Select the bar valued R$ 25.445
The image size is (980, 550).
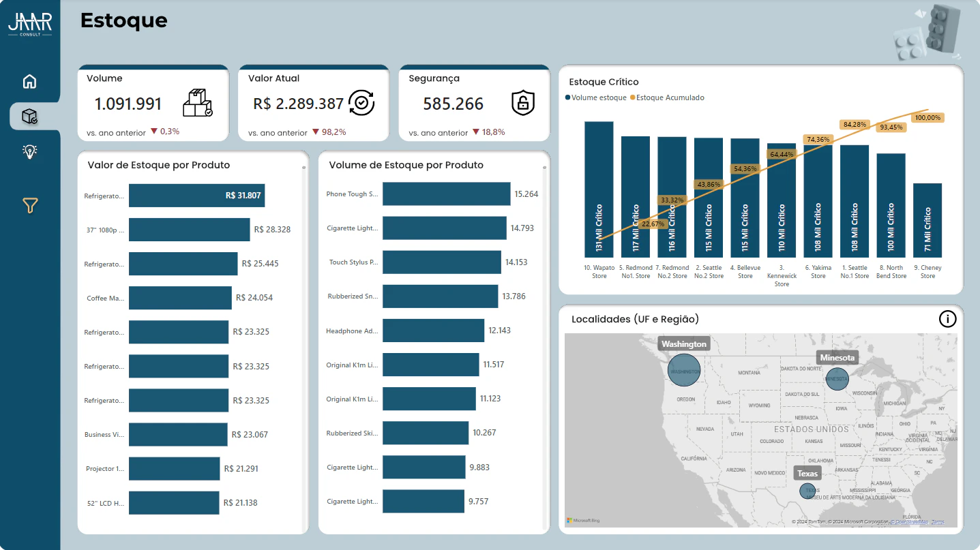[x=183, y=264]
